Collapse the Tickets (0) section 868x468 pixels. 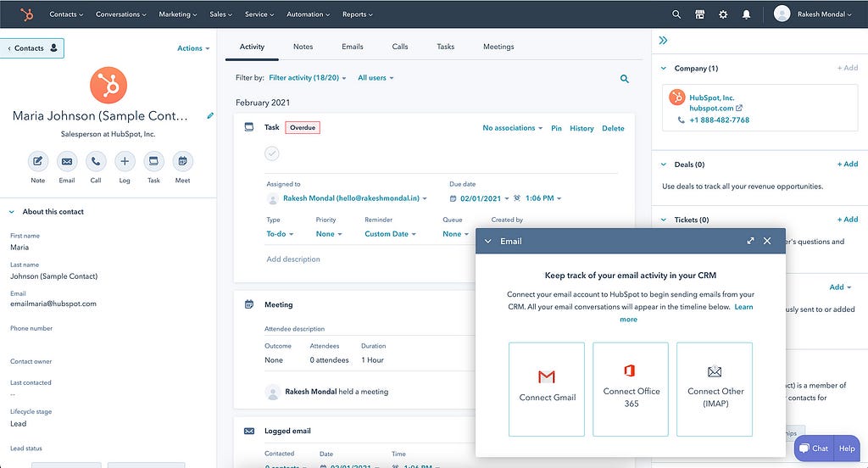663,220
